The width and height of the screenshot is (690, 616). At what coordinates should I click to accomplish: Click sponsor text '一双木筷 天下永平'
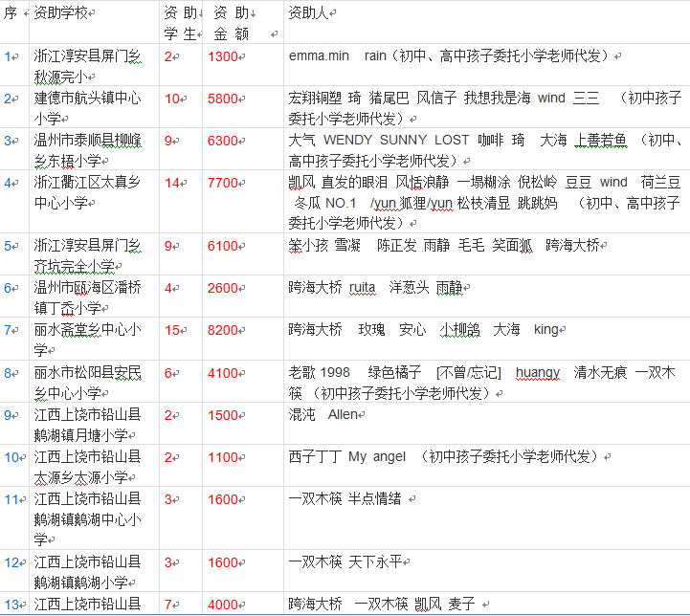(345, 561)
